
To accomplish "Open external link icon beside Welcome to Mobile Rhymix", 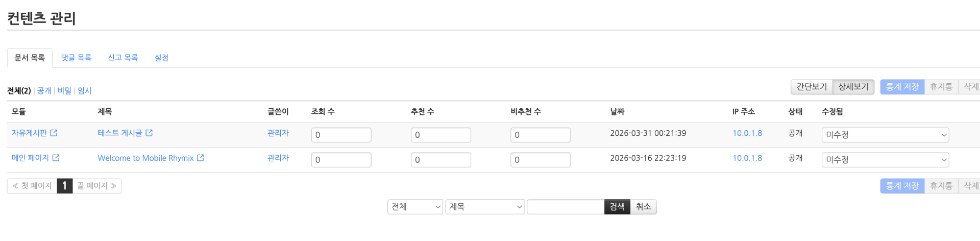I will pyautogui.click(x=201, y=158).
